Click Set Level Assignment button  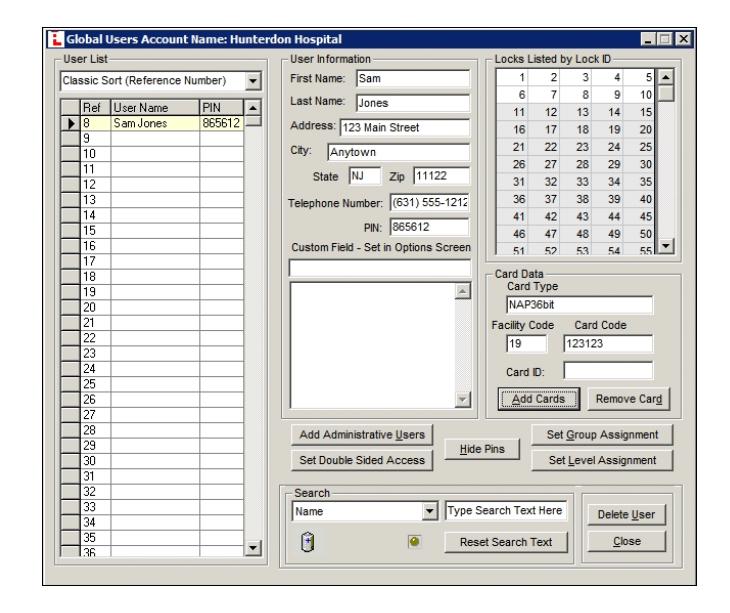602,460
